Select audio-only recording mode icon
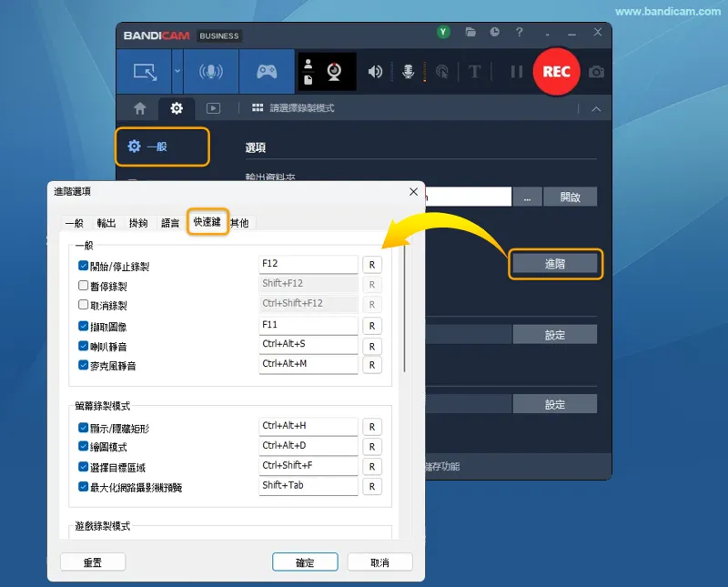Viewport: 728px width, 587px height. click(x=211, y=72)
